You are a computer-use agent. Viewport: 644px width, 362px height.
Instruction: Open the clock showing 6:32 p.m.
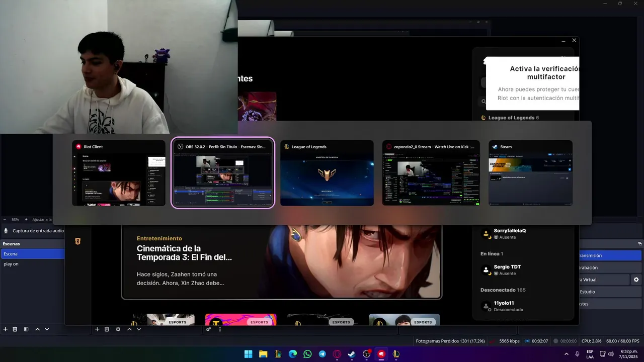(x=629, y=354)
